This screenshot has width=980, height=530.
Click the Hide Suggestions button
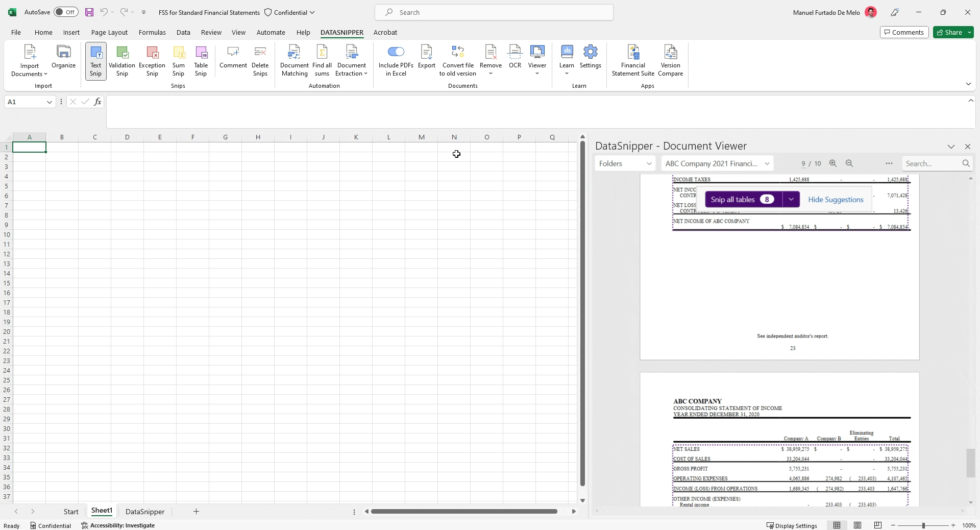[x=836, y=199]
